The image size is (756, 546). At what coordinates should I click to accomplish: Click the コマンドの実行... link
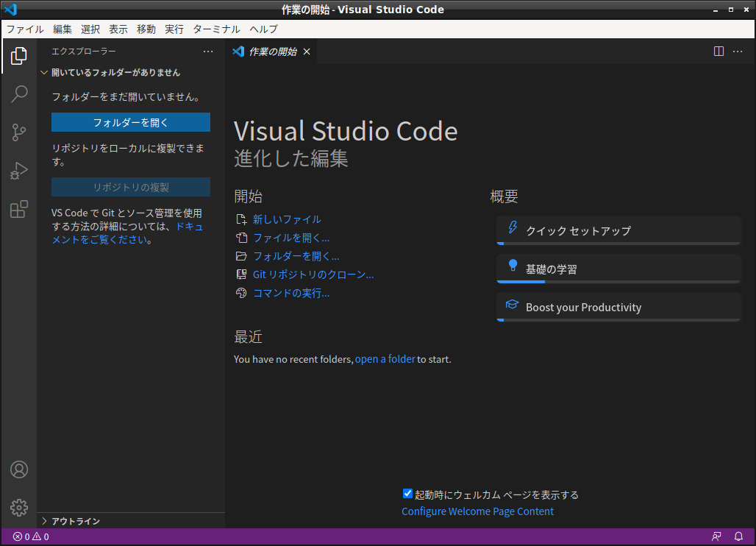[x=291, y=294]
